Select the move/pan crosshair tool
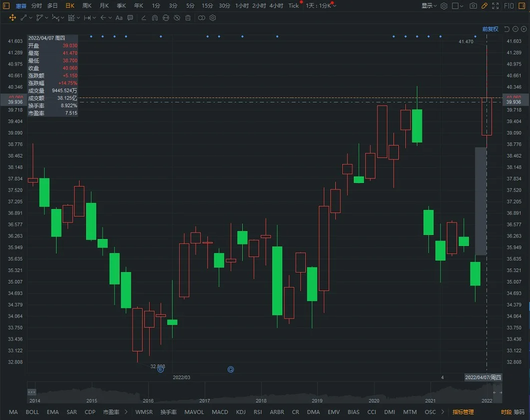The image size is (530, 420). [13, 18]
